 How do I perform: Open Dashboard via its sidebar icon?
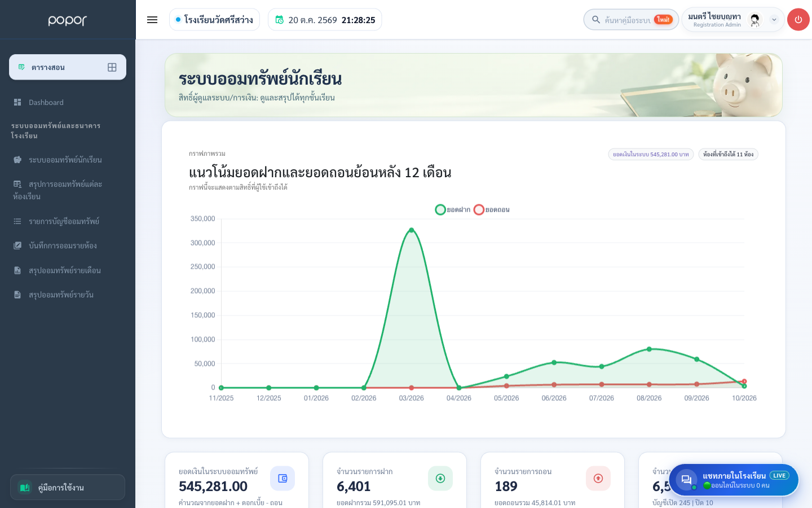(x=17, y=102)
